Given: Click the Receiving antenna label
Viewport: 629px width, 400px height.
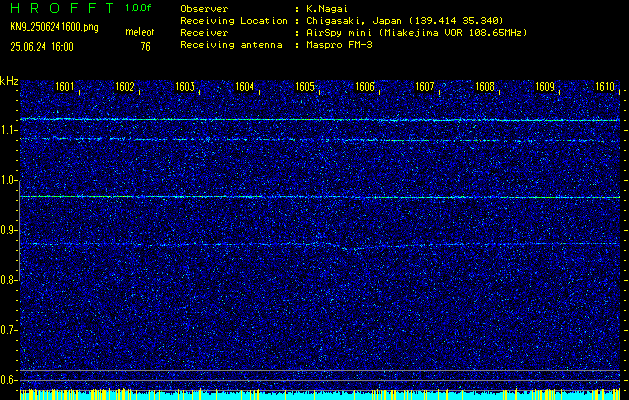Looking at the screenshot, I should point(231,45).
